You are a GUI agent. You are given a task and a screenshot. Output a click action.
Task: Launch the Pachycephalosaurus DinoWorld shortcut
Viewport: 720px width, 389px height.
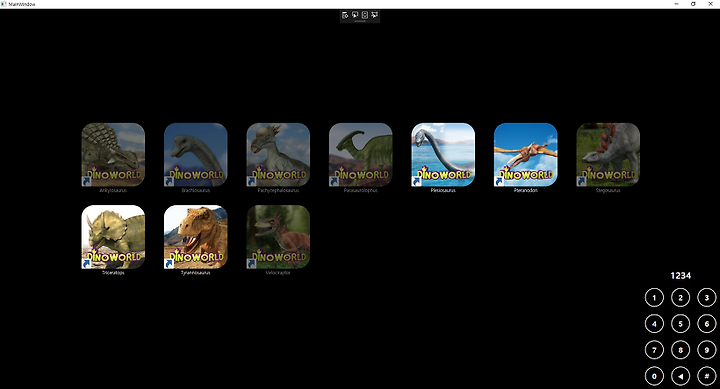click(278, 154)
